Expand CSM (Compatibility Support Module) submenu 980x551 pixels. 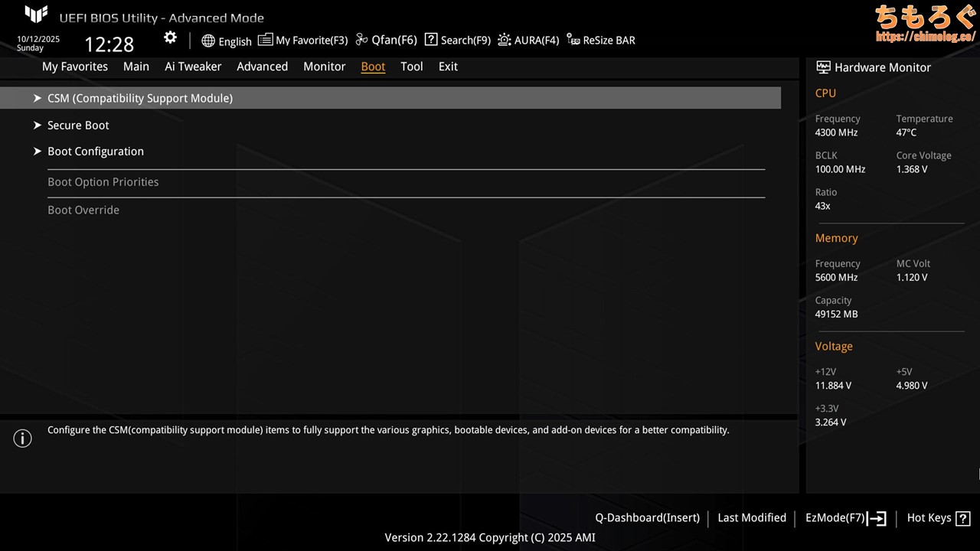(x=139, y=98)
